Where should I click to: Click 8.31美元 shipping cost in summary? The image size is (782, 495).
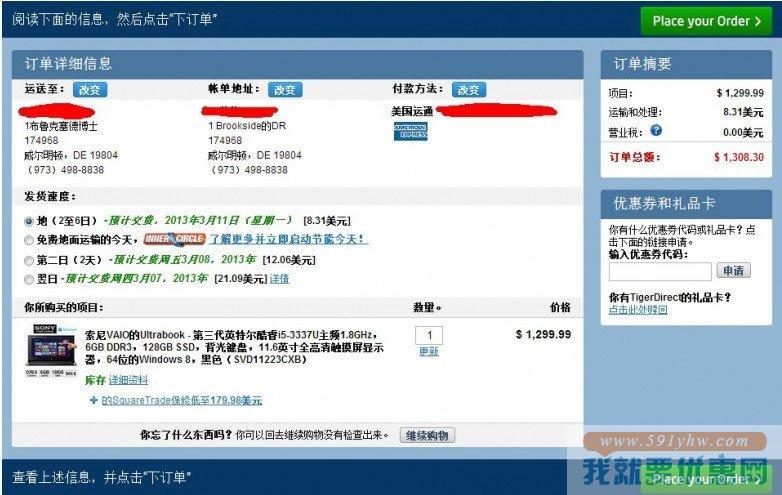pyautogui.click(x=743, y=112)
